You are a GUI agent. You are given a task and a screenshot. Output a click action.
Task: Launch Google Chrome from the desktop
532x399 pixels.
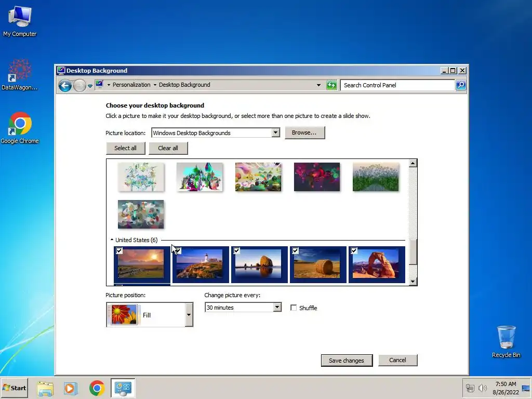click(20, 128)
